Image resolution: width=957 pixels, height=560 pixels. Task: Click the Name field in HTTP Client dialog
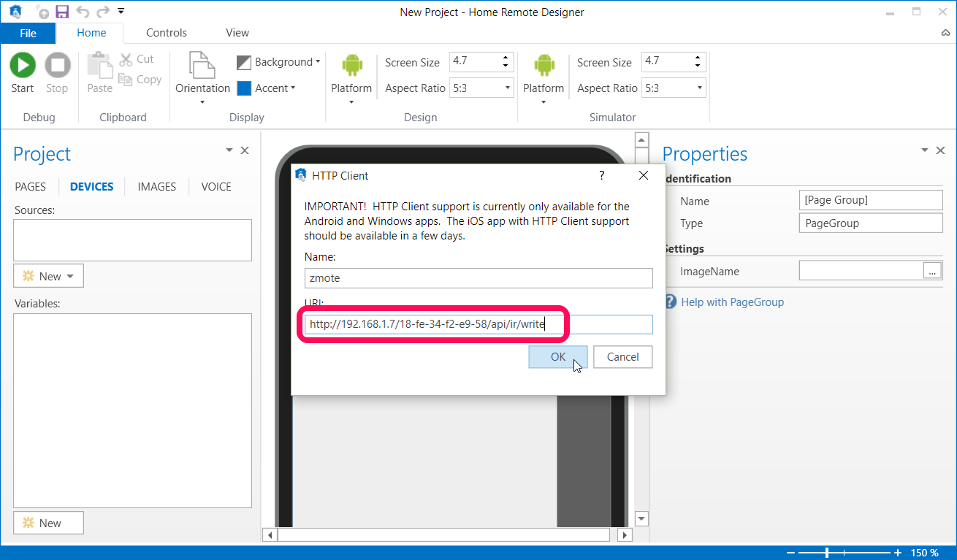point(478,278)
